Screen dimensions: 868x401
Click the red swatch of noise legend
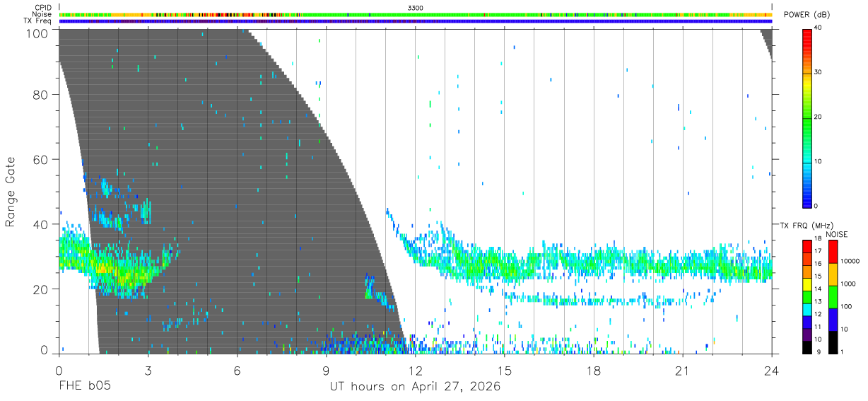pos(832,252)
